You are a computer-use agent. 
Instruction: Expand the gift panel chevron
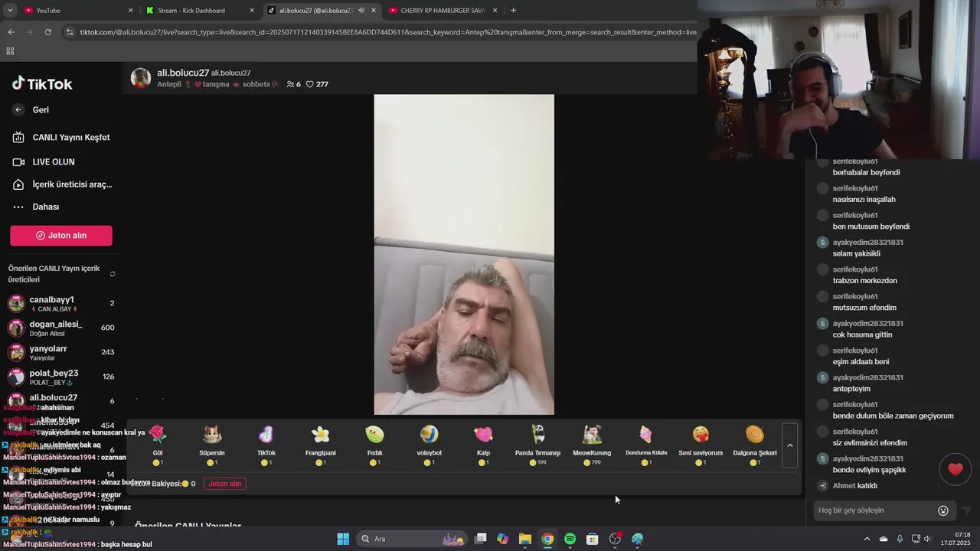pyautogui.click(x=790, y=445)
